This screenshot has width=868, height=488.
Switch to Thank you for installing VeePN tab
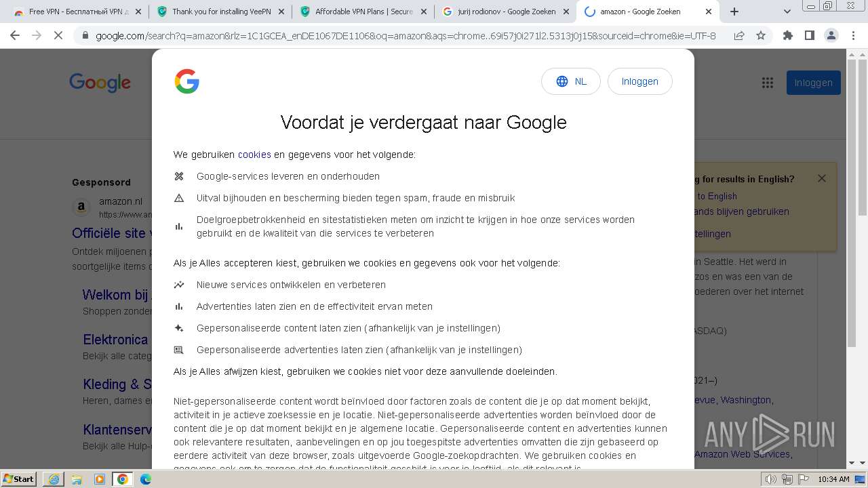221,12
